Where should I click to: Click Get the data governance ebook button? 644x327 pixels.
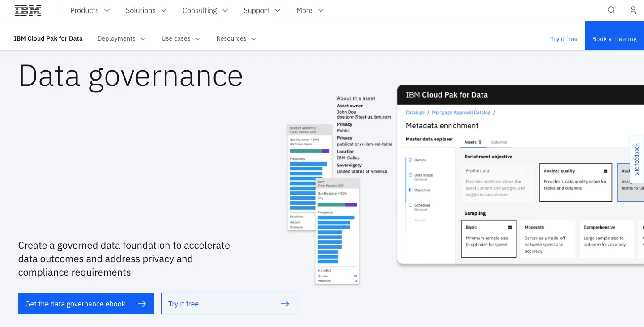point(86,304)
